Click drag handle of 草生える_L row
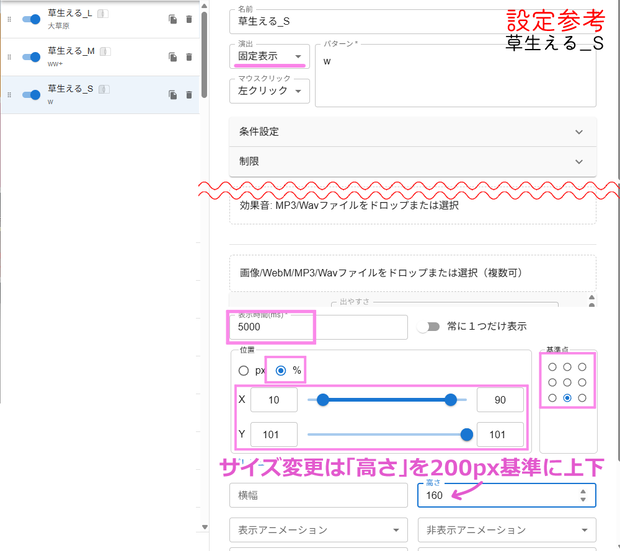620x551 pixels. 9,19
